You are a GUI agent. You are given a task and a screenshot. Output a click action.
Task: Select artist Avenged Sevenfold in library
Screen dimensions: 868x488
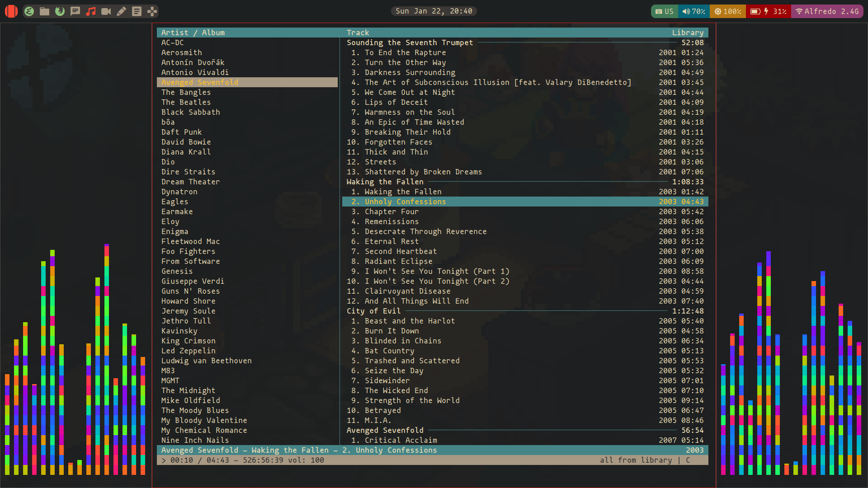click(200, 82)
